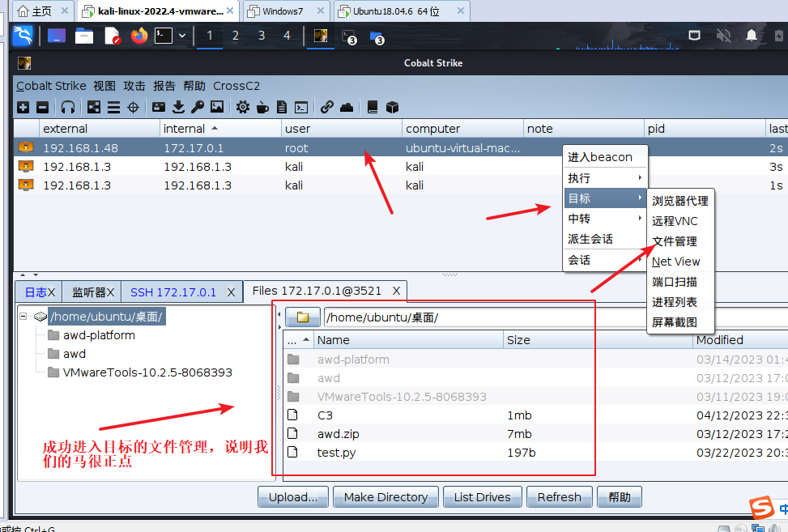Click the List Drives button
This screenshot has height=532, width=788.
483,497
